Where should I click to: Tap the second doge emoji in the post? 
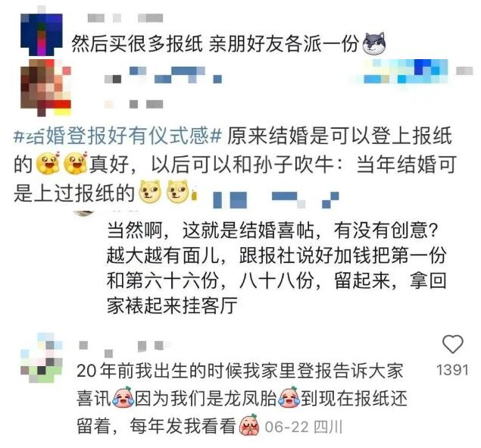click(177, 192)
